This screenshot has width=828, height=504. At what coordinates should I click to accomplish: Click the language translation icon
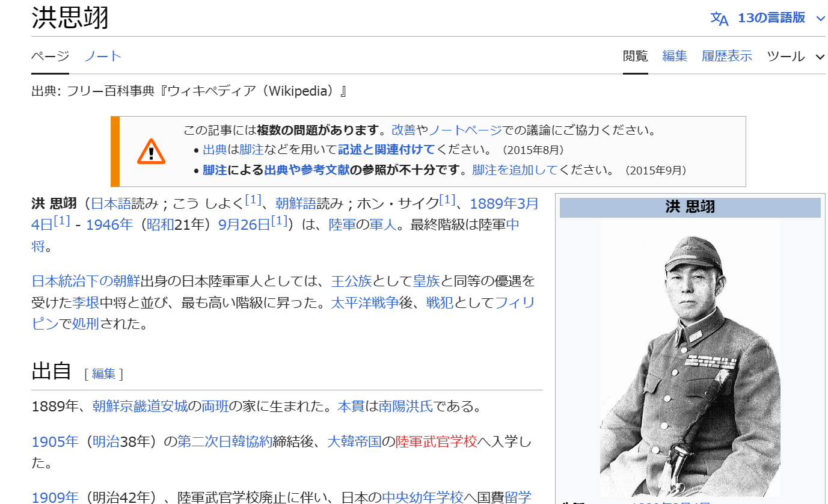(719, 19)
